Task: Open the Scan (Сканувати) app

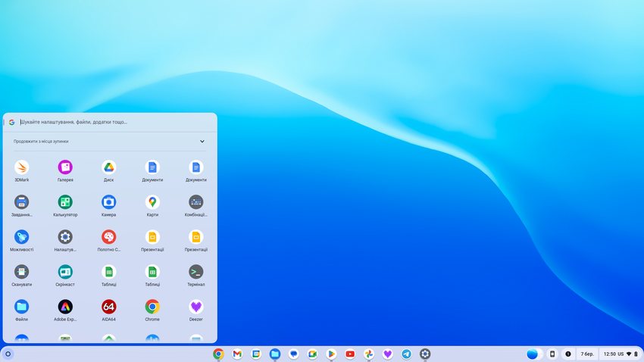Action: pos(21,272)
